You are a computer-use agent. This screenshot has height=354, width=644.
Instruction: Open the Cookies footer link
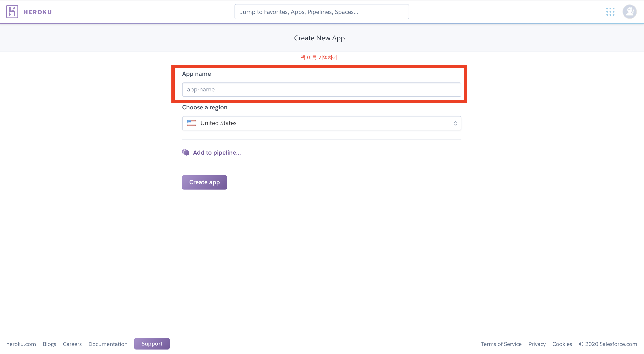point(562,344)
